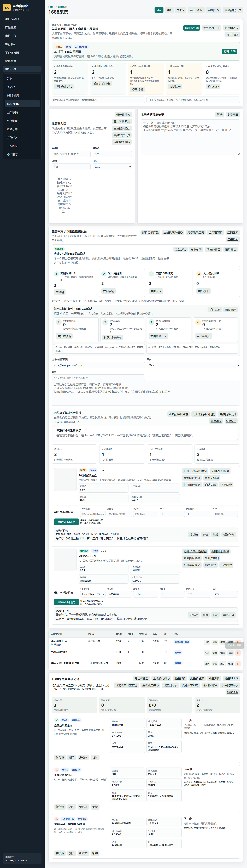Select 工作流库 in the sidebar
247x868 pixels.
[22, 146]
